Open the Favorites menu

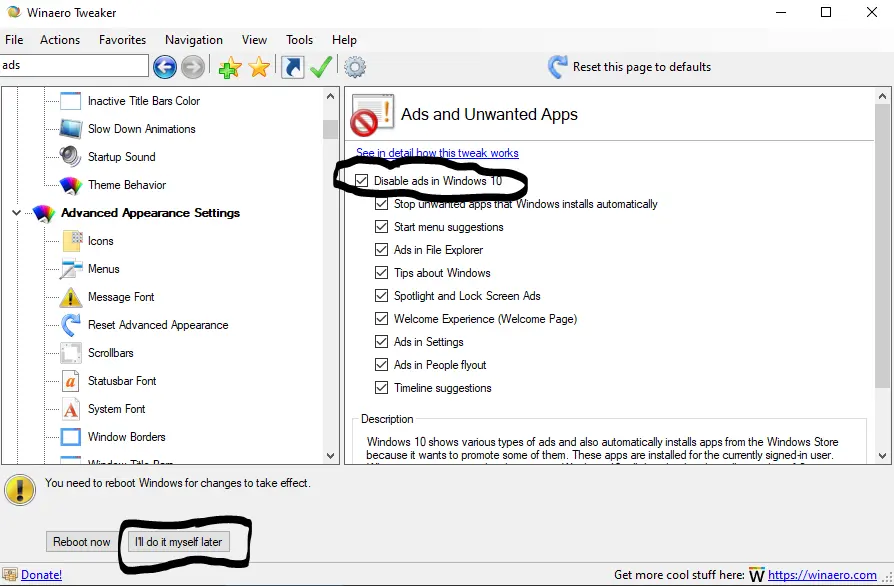[123, 40]
